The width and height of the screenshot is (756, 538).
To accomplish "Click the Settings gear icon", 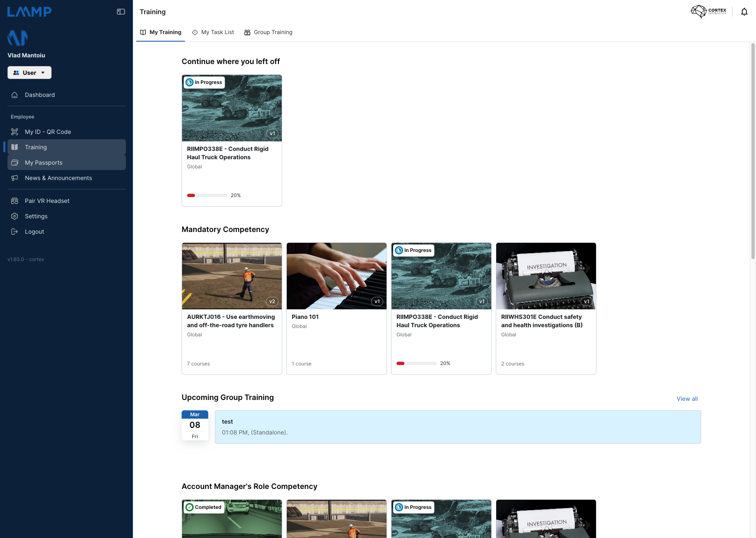I will (15, 216).
